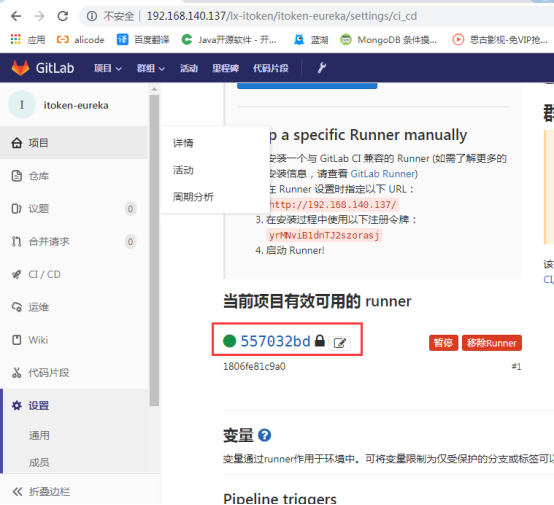Click the itoken-eureka project avatar
This screenshot has width=554, height=505.
click(x=22, y=105)
